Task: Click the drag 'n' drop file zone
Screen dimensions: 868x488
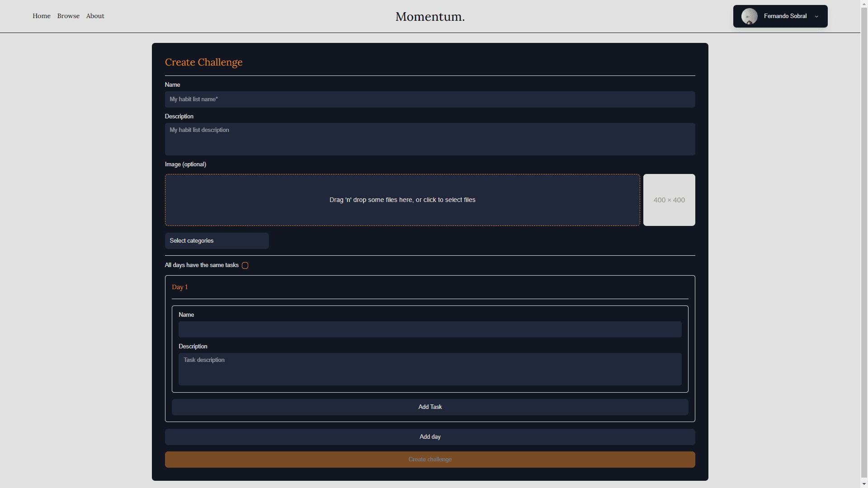Action: [x=402, y=200]
